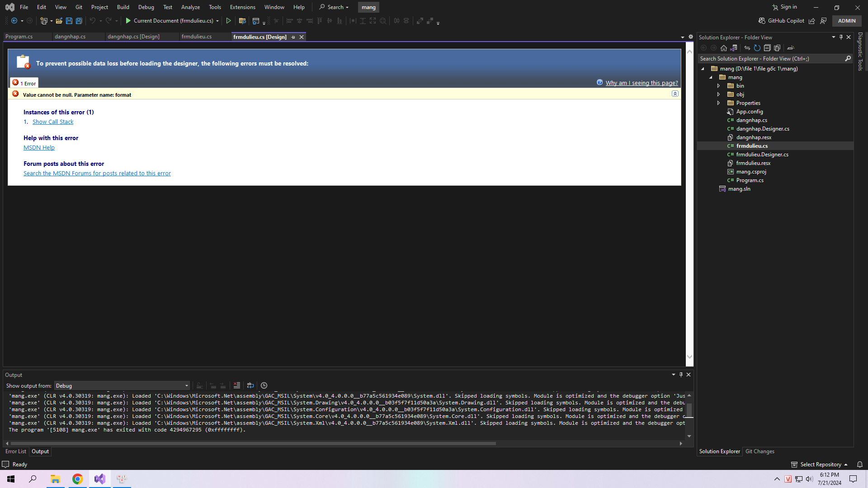
Task: Click Collapse All icon in Solution Explorer
Action: pos(767,48)
